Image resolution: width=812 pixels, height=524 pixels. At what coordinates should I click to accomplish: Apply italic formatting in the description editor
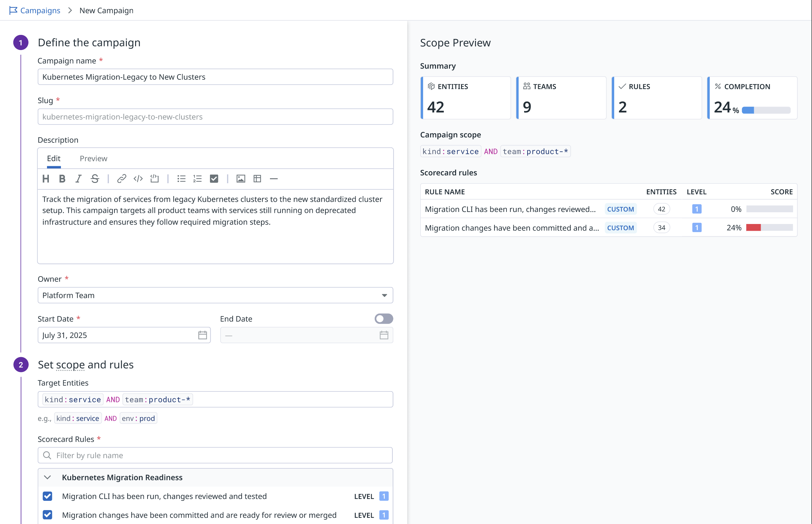(x=78, y=179)
